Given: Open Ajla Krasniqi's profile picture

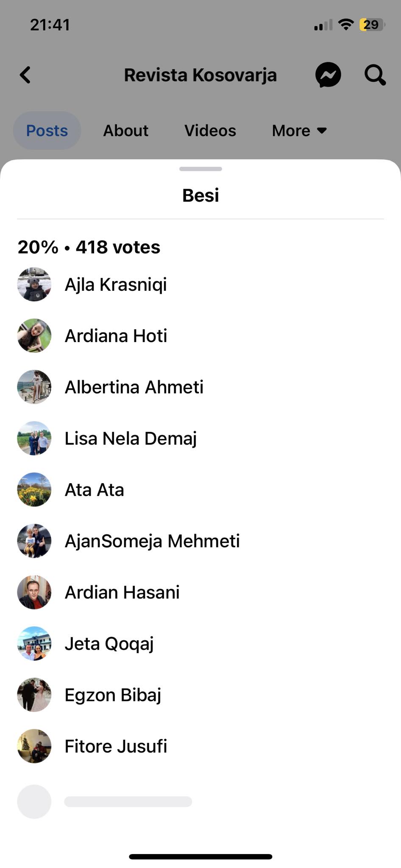Looking at the screenshot, I should tap(34, 284).
